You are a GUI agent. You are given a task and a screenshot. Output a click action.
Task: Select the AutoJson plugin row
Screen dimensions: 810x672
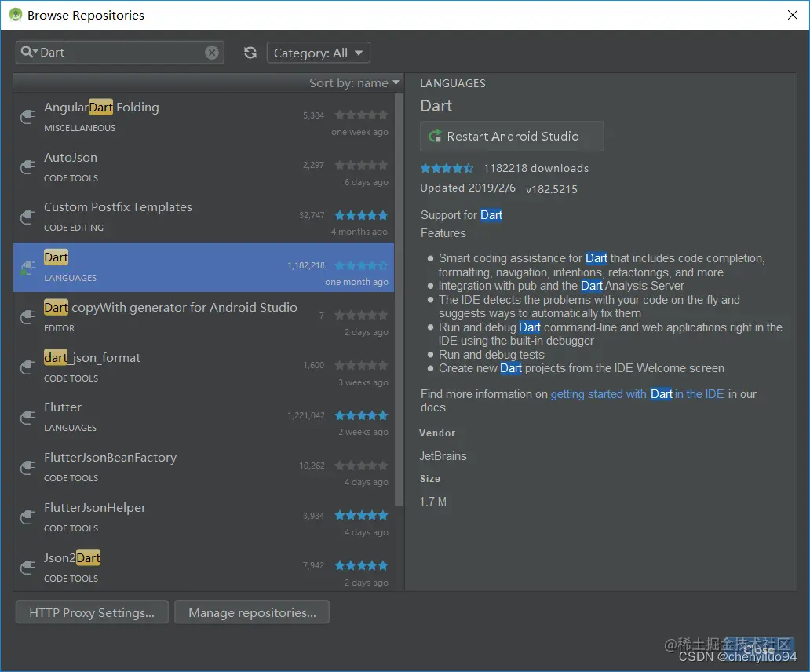203,167
